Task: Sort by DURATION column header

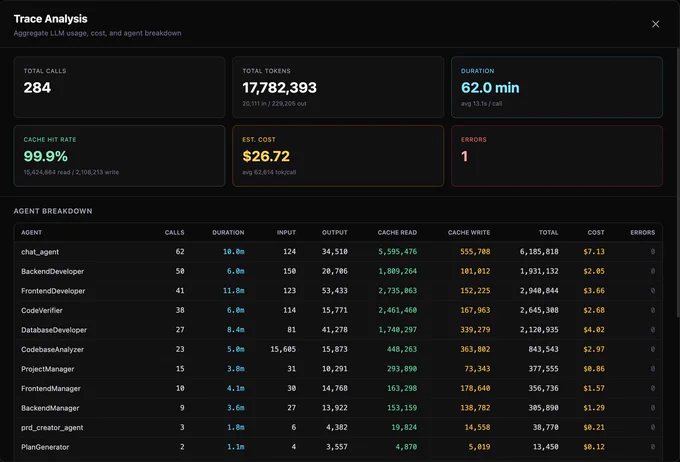Action: point(228,233)
